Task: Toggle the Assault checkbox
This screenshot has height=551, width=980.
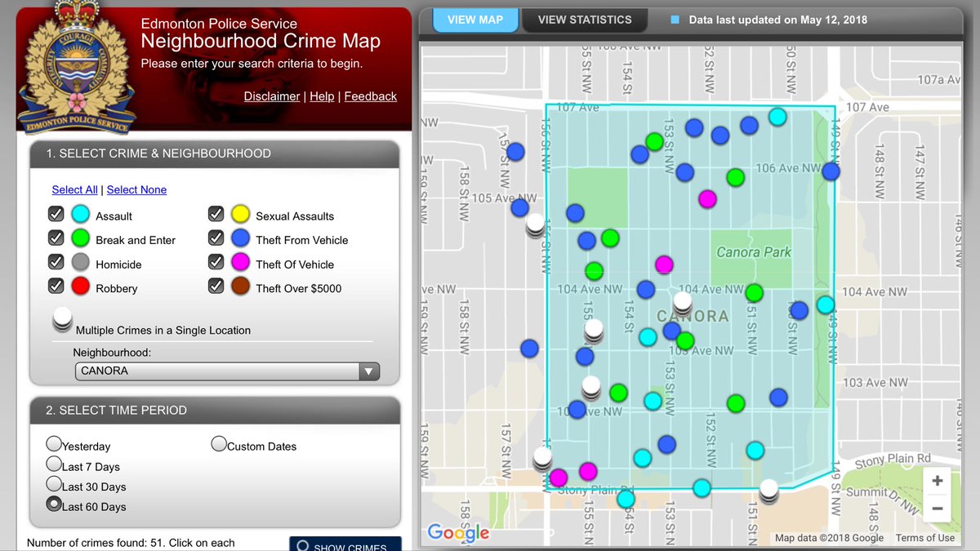Action: [x=56, y=214]
